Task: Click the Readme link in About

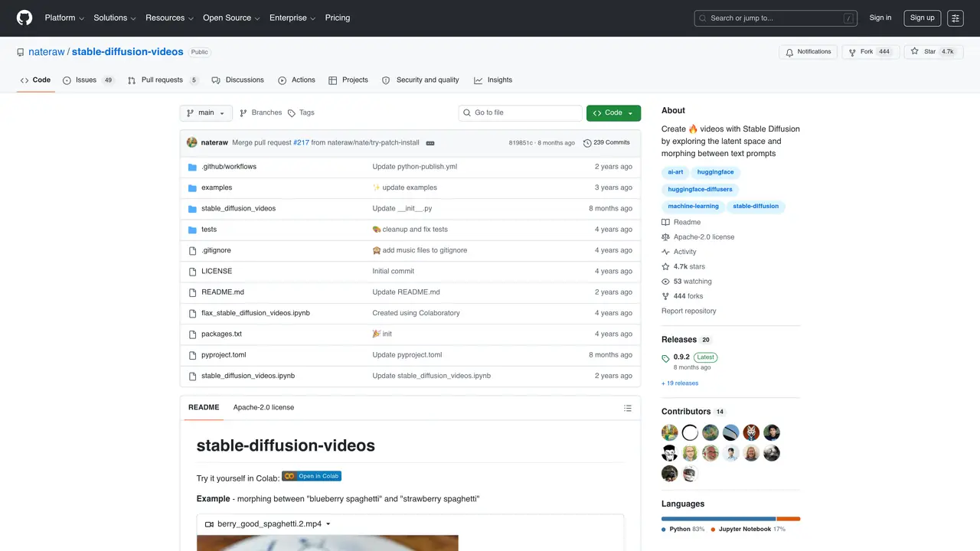Action: [x=681, y=222]
